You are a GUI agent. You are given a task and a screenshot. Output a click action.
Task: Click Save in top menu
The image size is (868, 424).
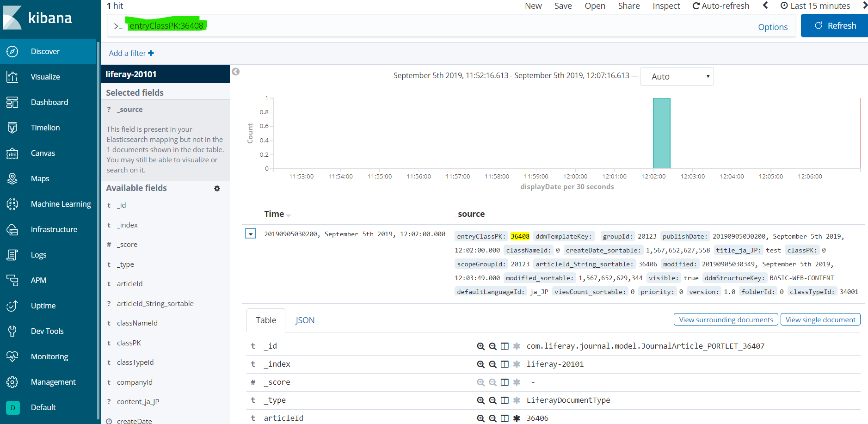[x=563, y=6]
